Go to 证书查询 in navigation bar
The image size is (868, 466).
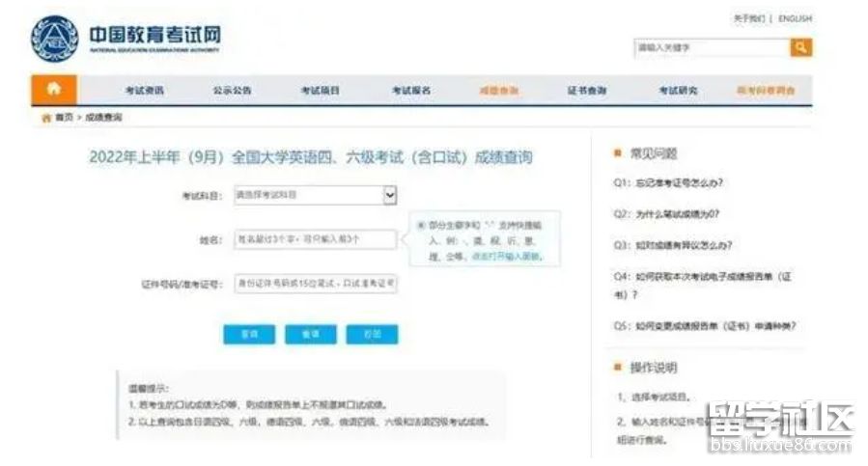(x=587, y=90)
